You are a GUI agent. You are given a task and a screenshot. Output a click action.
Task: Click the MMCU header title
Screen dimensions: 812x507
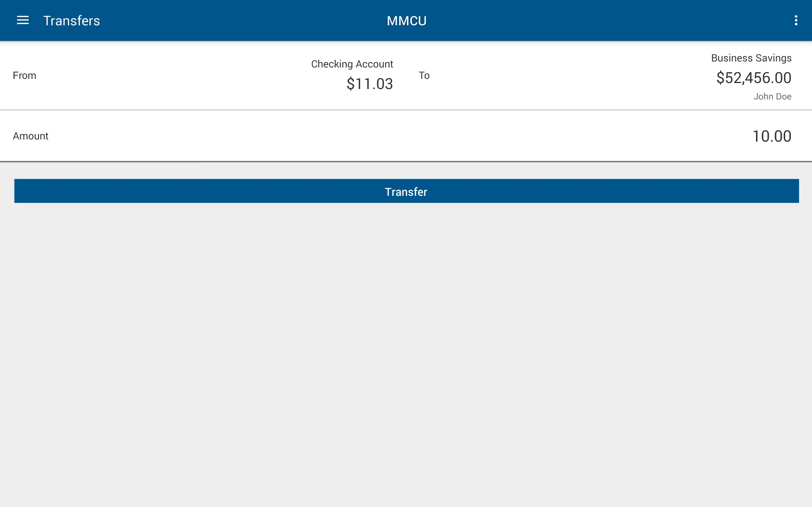coord(406,21)
